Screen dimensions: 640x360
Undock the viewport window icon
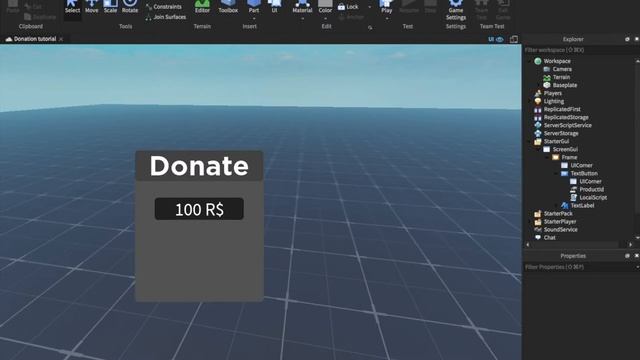click(x=513, y=40)
